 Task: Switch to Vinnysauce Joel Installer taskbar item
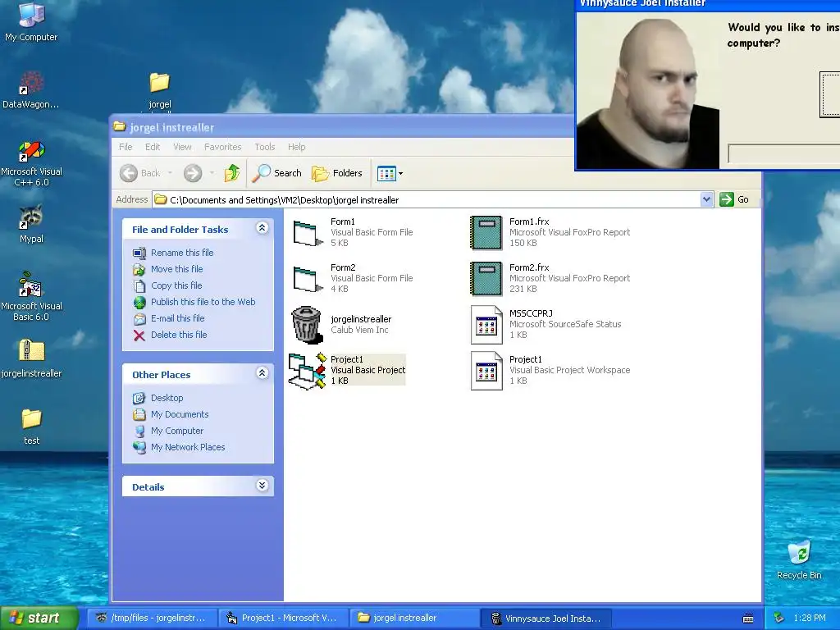point(546,619)
